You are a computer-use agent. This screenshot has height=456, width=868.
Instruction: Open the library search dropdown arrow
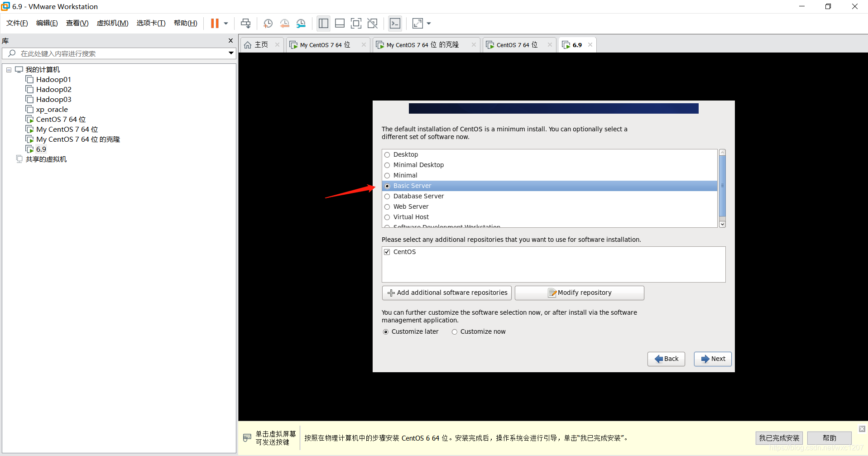[231, 53]
